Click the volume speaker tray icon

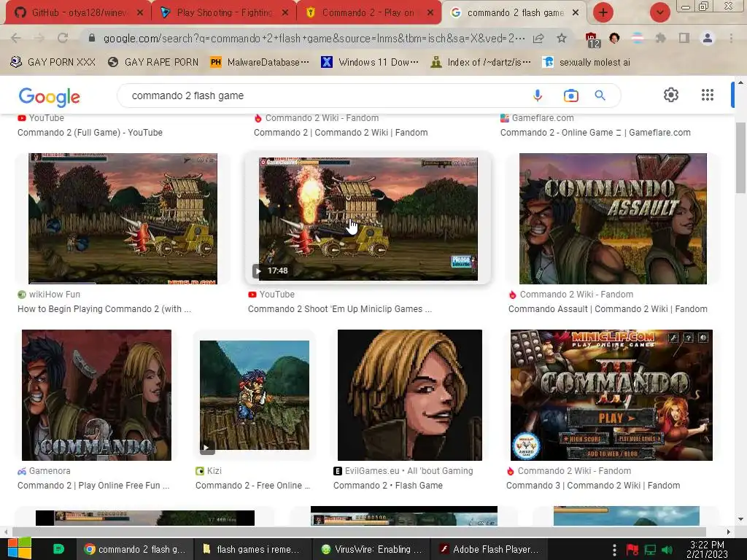pyautogui.click(x=667, y=550)
